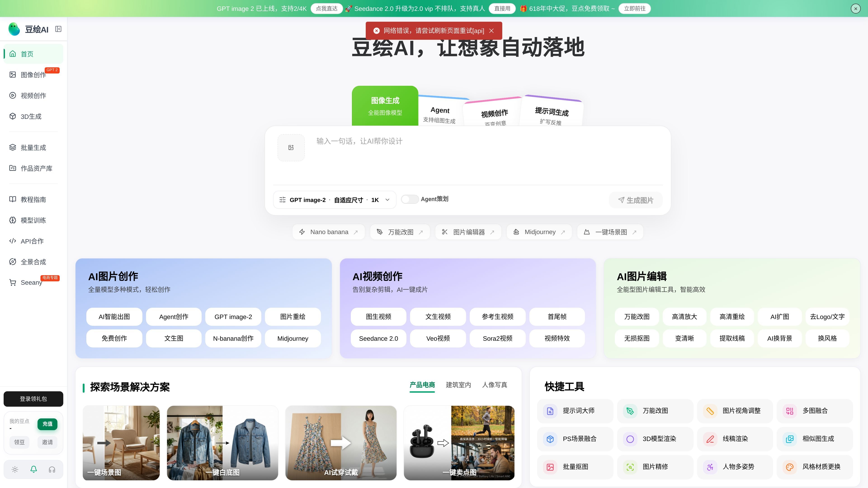Open 视频创作 in the sidebar

pyautogui.click(x=33, y=96)
